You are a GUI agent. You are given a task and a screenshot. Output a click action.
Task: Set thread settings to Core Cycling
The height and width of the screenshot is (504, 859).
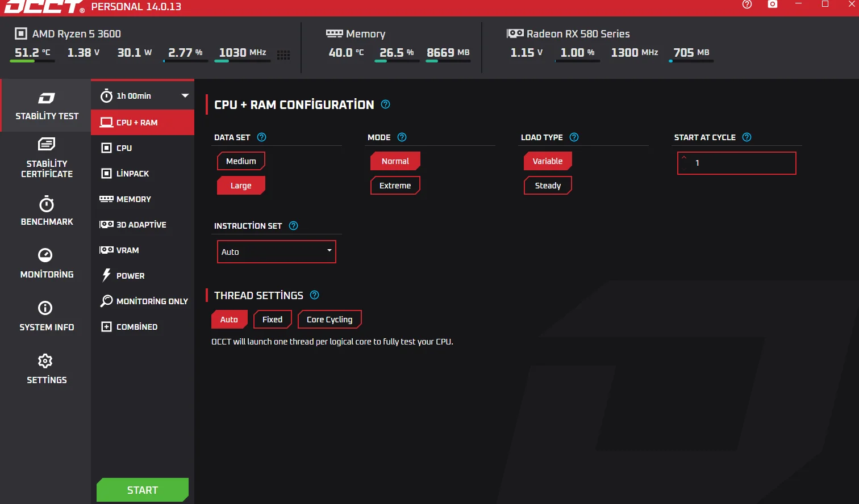point(330,320)
